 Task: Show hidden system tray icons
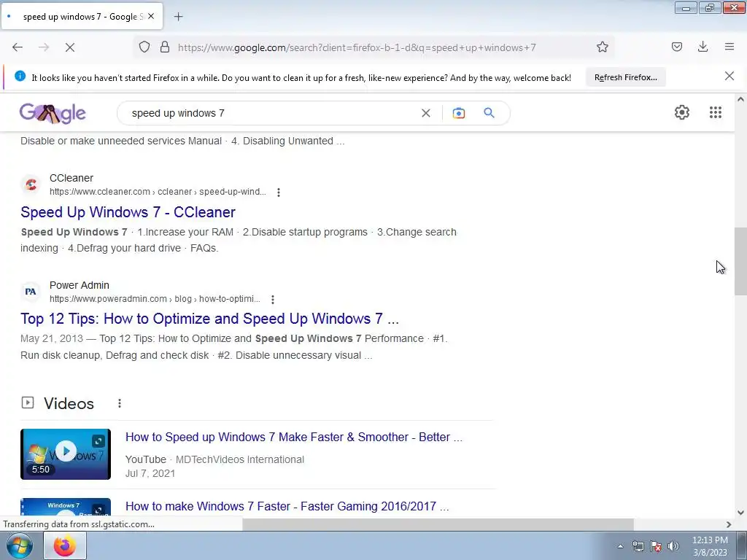click(x=620, y=546)
